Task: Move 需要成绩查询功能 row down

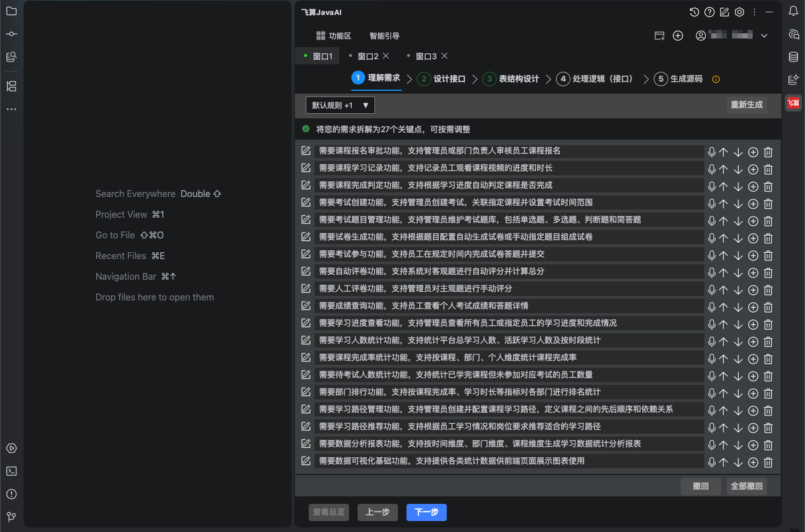Action: point(738,307)
